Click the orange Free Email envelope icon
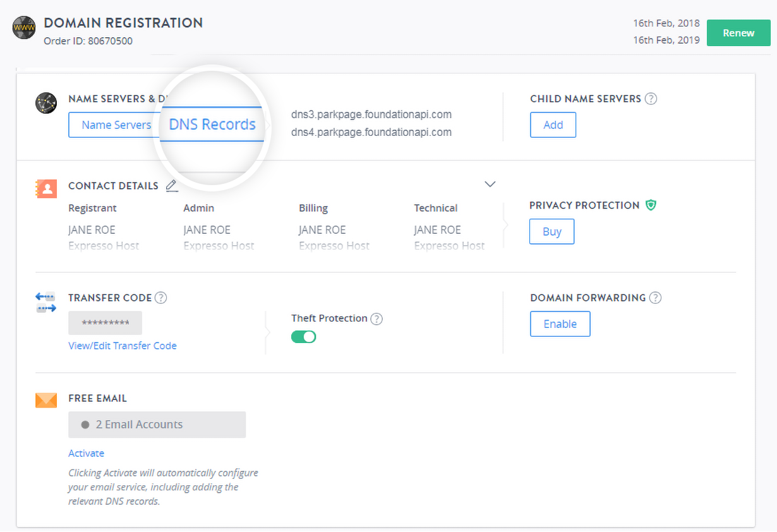 (46, 400)
